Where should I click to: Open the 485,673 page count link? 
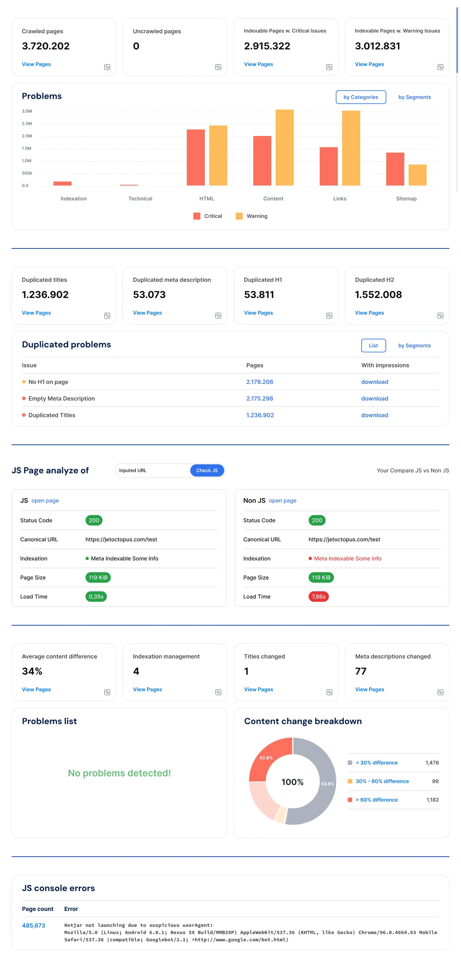pyautogui.click(x=34, y=926)
